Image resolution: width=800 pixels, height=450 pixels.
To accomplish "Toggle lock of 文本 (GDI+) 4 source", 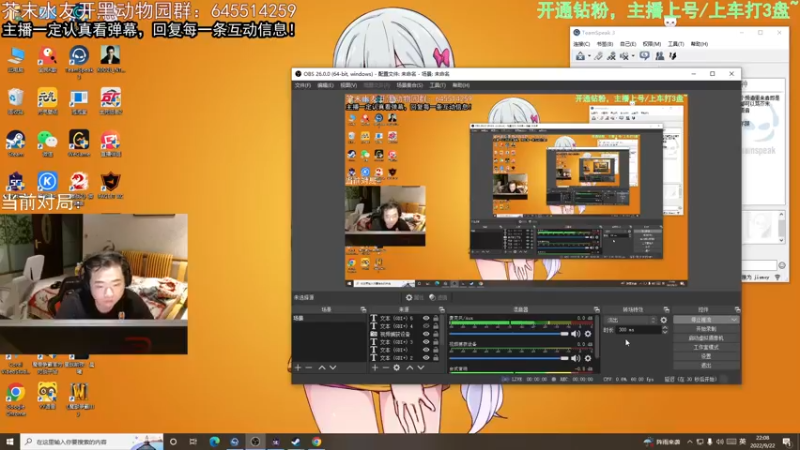I will [436, 326].
